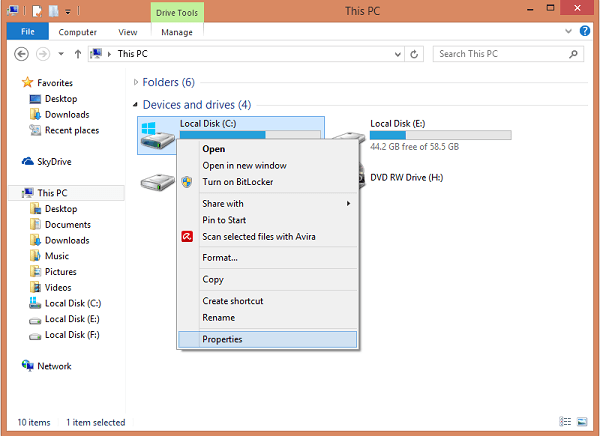Click the This PC title bar system icon
The width and height of the screenshot is (600, 436).
12,11
